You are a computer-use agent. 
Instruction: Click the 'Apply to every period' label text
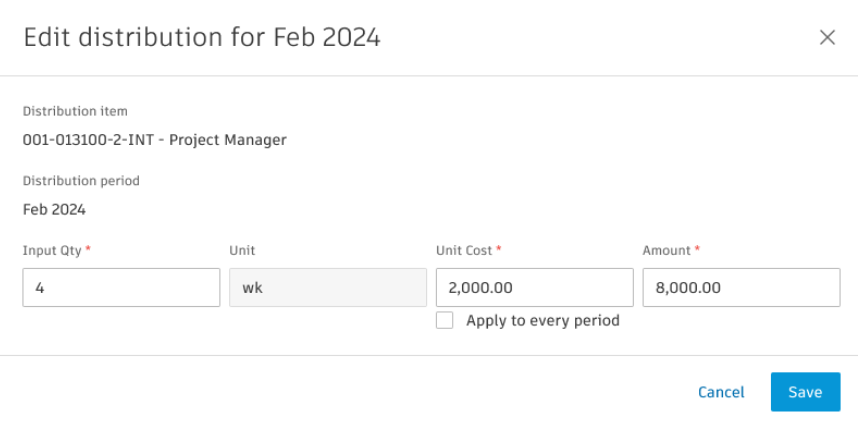[543, 321]
